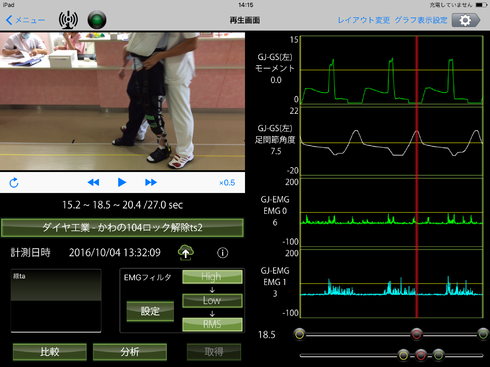Click the 18.5 slider time value
The width and height of the screenshot is (490, 367).
(267, 335)
